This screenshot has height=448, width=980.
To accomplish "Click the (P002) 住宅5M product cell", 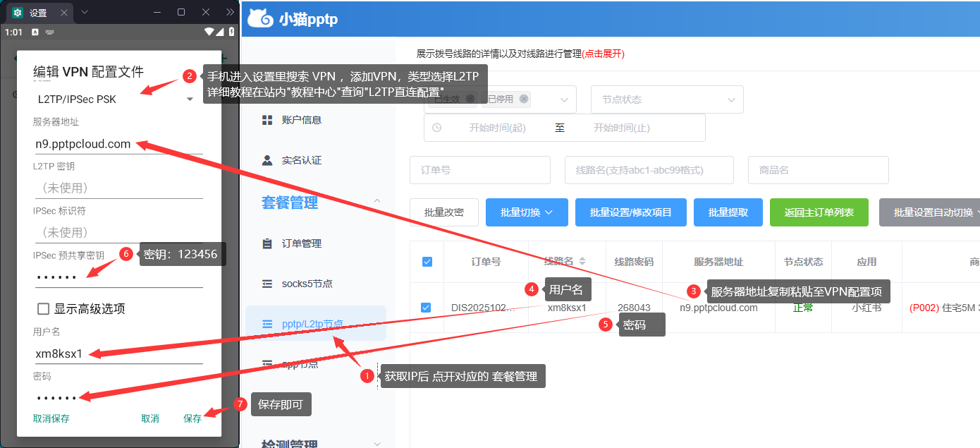I will tap(945, 308).
